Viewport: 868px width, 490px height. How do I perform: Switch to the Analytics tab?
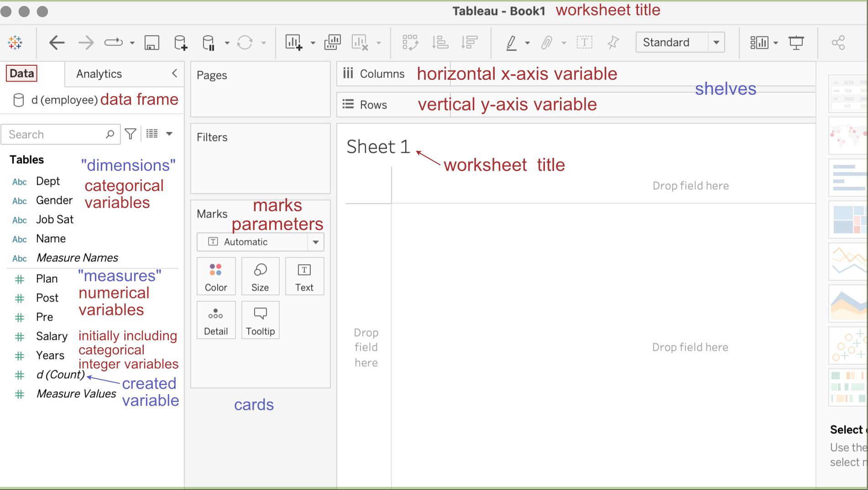99,74
